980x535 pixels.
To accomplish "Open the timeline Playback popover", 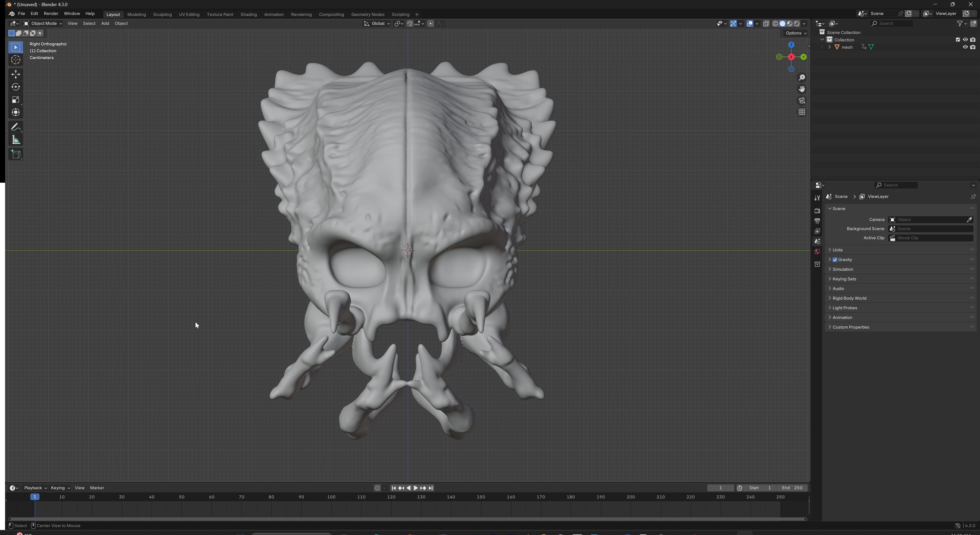I will tap(35, 488).
